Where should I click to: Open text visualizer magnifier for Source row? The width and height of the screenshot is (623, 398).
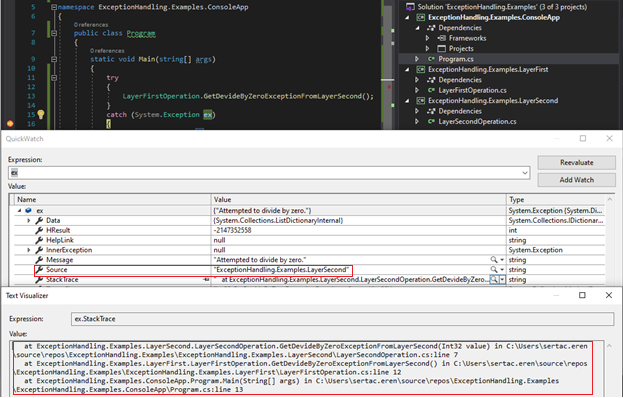point(493,270)
